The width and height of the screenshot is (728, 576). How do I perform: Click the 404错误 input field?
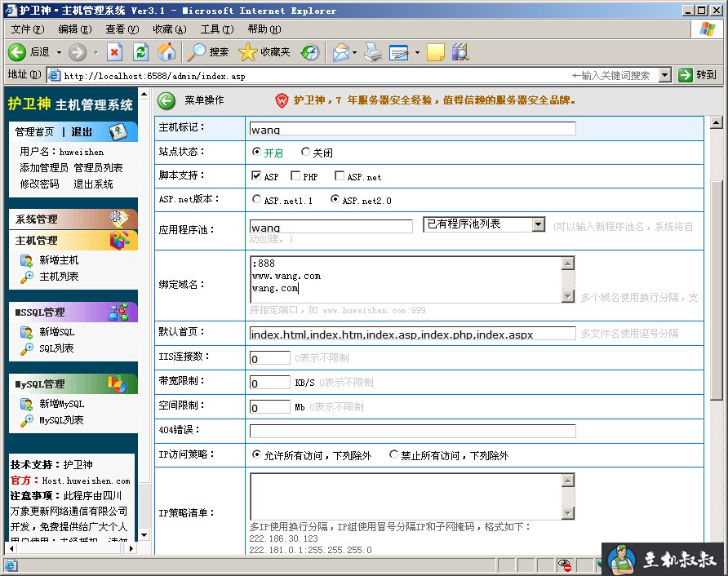click(412, 431)
